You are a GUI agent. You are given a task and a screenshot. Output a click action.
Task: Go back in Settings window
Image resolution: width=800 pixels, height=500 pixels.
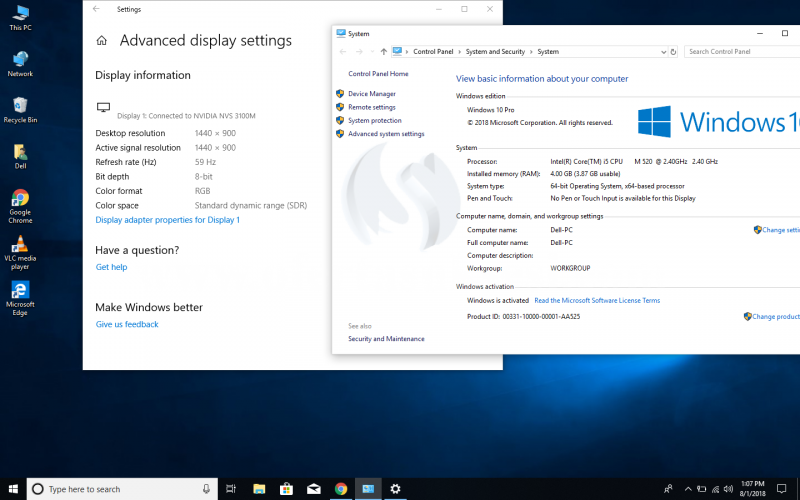coord(96,9)
